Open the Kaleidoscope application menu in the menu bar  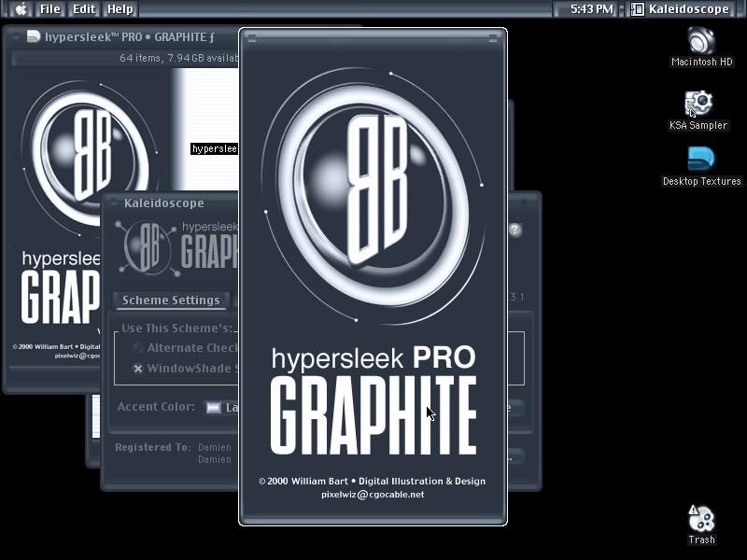click(x=682, y=9)
